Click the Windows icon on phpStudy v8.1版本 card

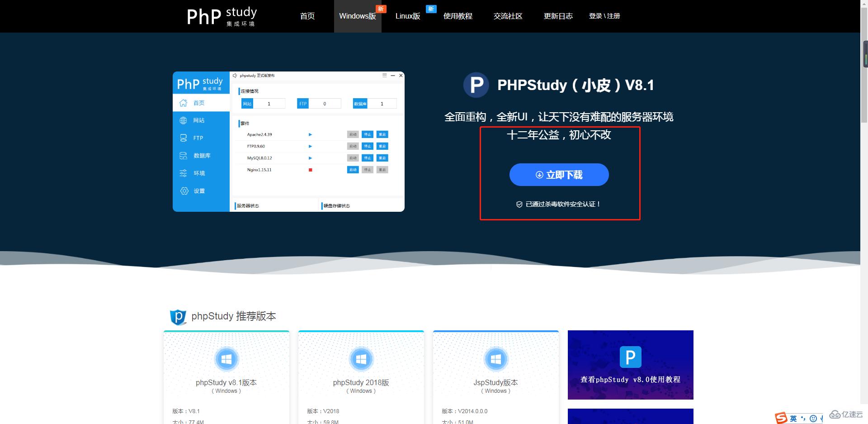pyautogui.click(x=226, y=359)
